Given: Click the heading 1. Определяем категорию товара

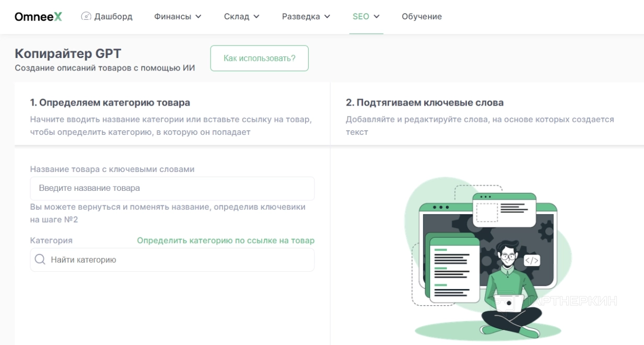Looking at the screenshot, I should coord(110,102).
